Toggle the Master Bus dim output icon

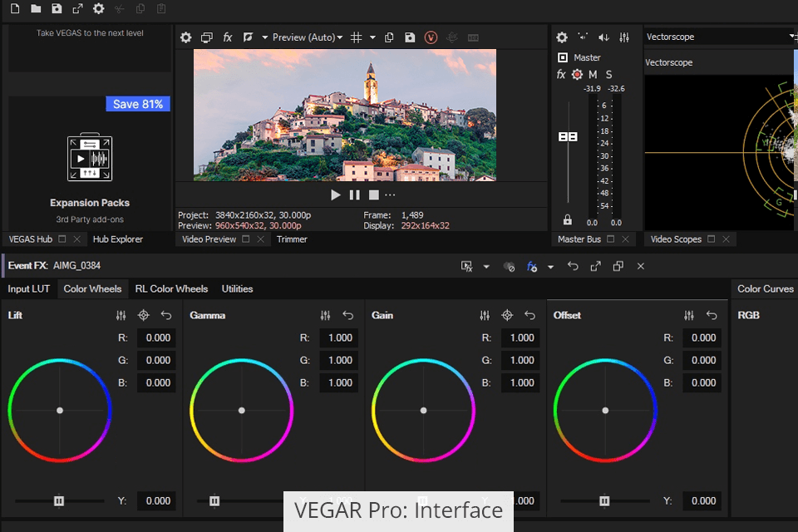tap(603, 37)
